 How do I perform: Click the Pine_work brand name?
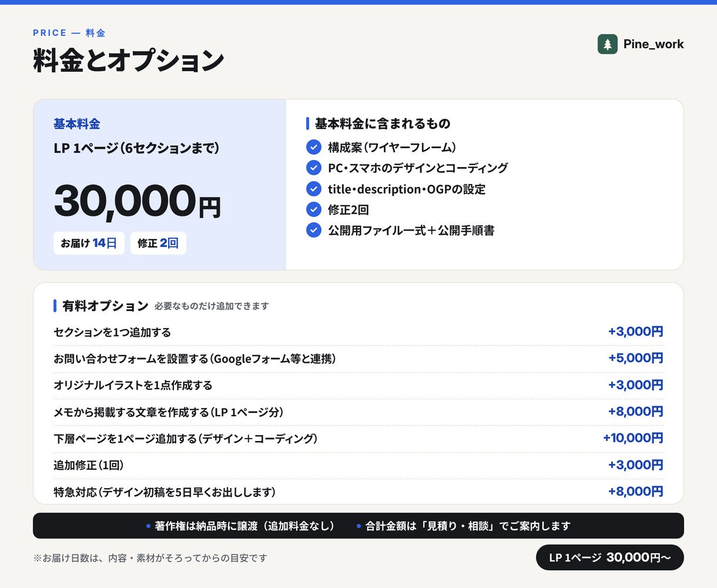pos(654,44)
